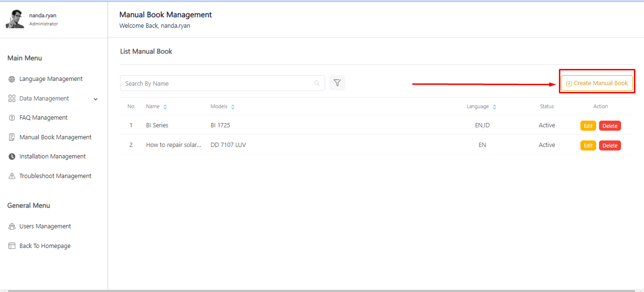Open Data Management menu item
Screen dimensions: 644x292
click(44, 99)
